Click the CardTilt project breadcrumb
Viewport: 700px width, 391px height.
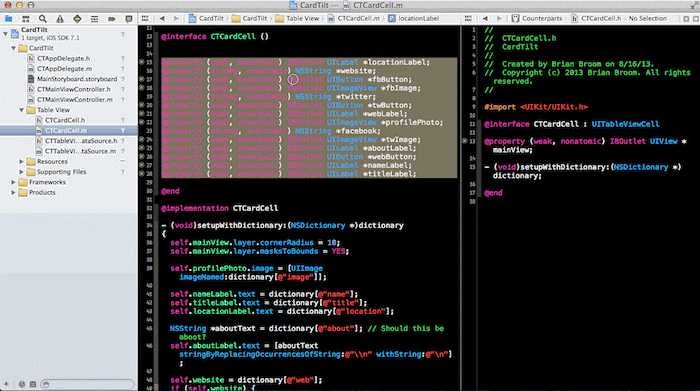click(x=206, y=18)
